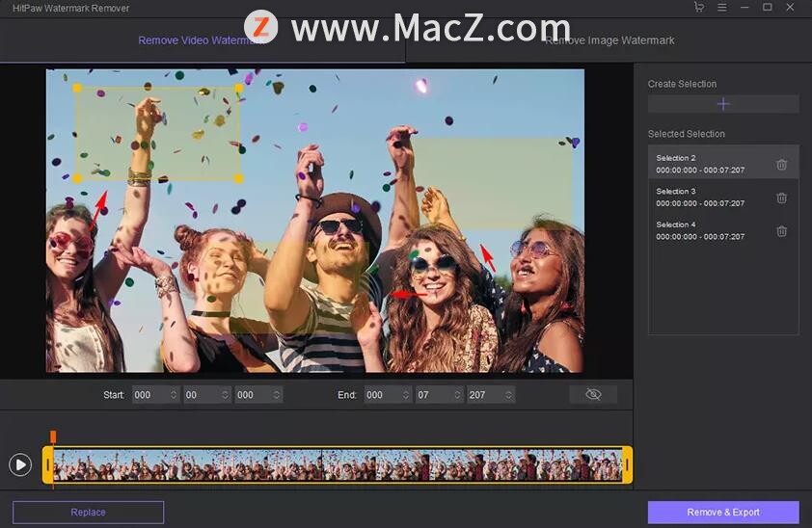Image resolution: width=812 pixels, height=528 pixels.
Task: Select the Selection 3 list entry
Action: (x=723, y=197)
